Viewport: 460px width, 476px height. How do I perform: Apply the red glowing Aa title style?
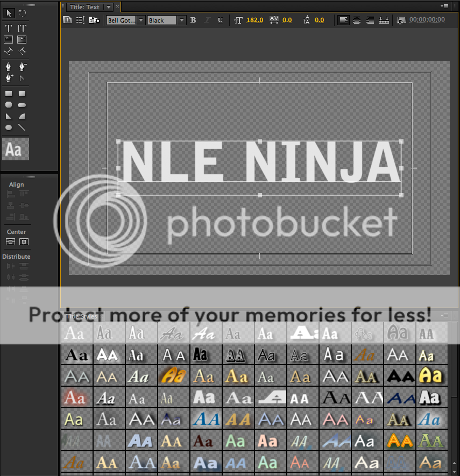(77, 397)
